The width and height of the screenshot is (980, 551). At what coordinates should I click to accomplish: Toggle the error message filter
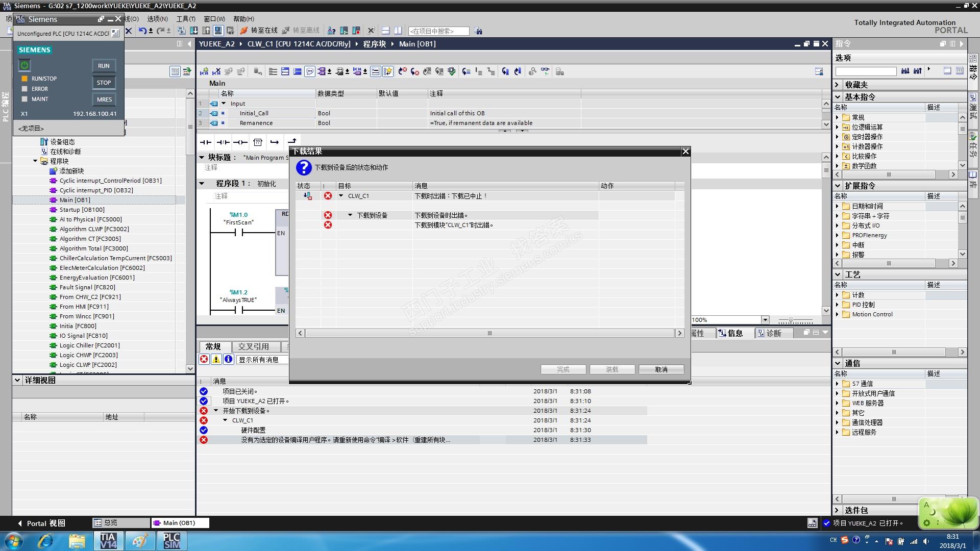(204, 359)
